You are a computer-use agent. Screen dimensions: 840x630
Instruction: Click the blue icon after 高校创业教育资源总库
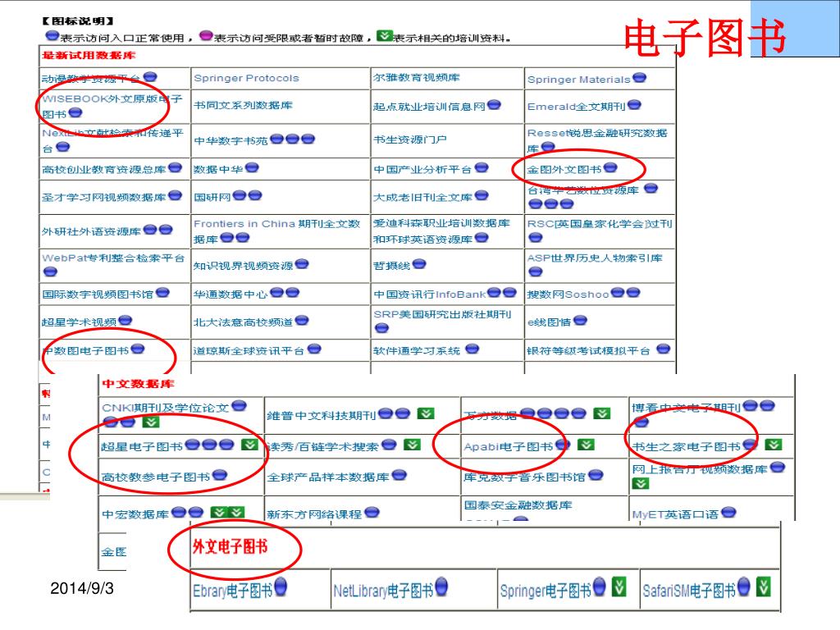click(176, 168)
